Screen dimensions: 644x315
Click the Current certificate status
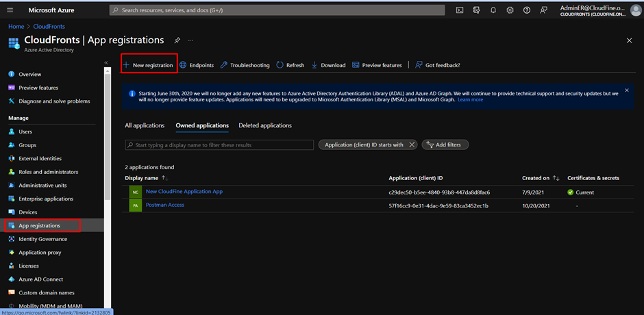(x=581, y=192)
